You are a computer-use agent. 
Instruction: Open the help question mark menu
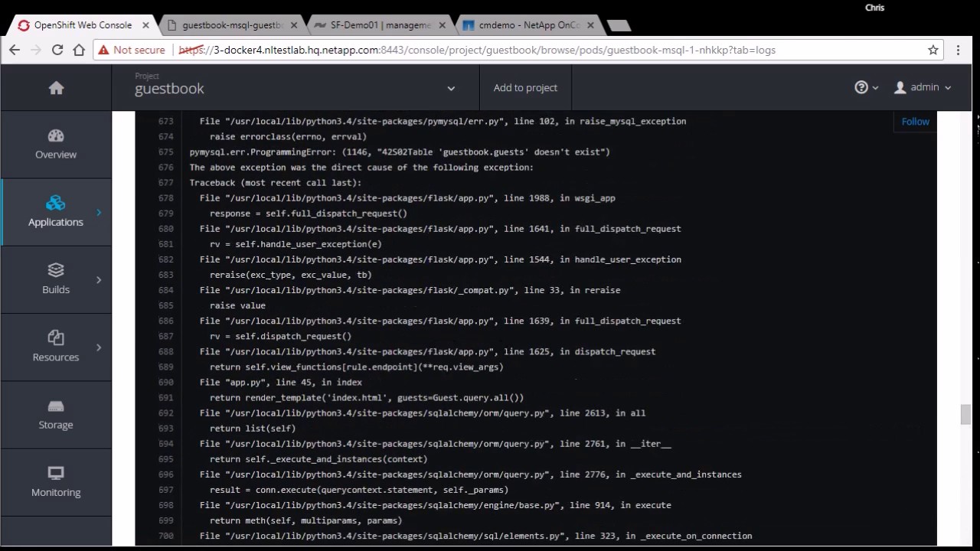pos(866,87)
